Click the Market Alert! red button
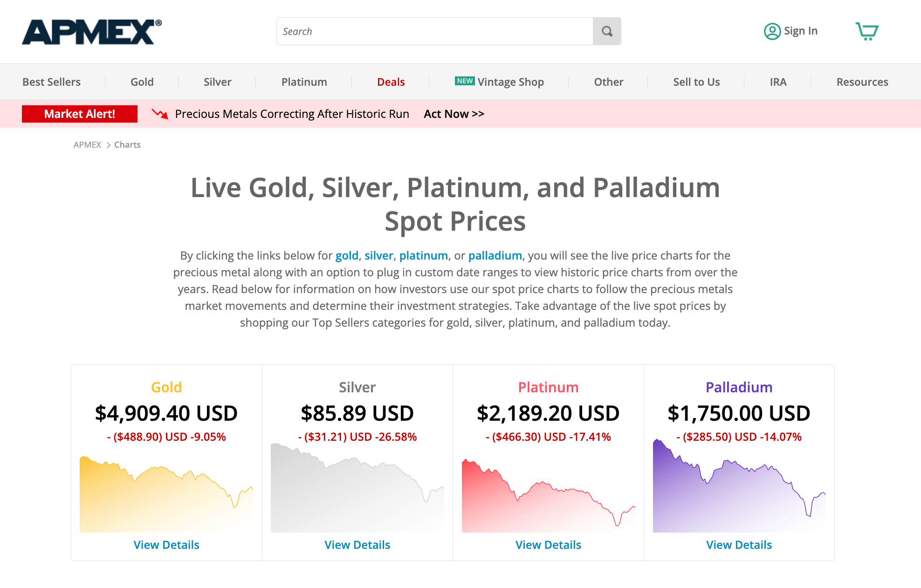 (x=80, y=114)
